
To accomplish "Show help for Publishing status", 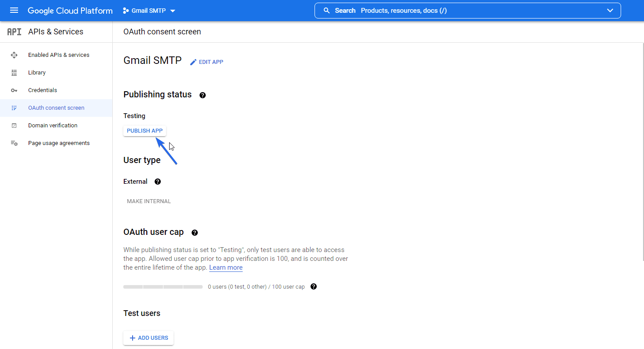I will pos(203,95).
